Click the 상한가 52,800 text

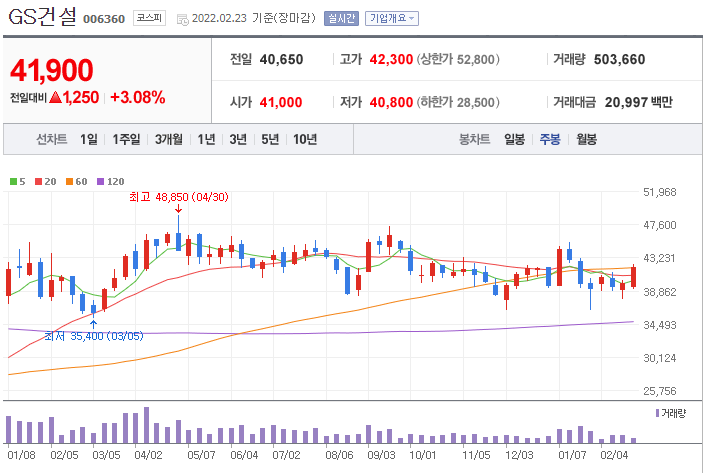[458, 59]
